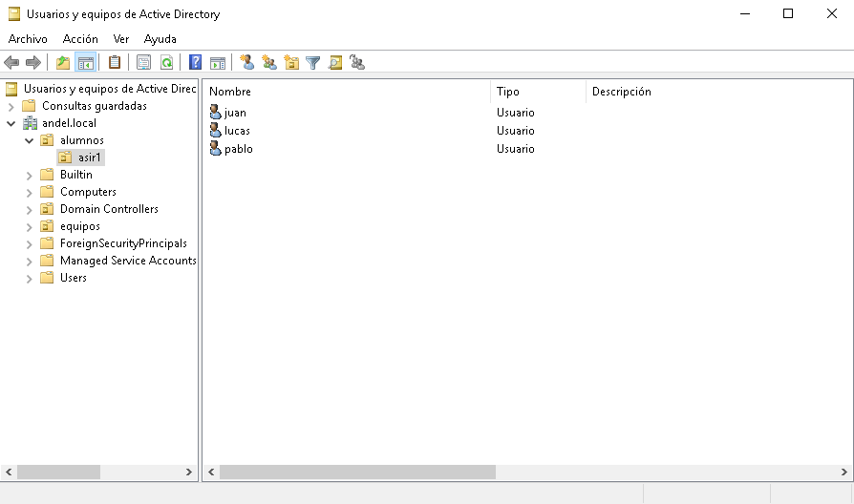Expand the Consultas guardadas node

pyautogui.click(x=11, y=106)
